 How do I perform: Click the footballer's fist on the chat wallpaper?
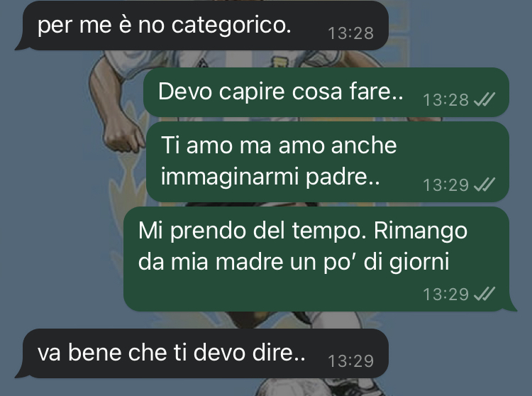(x=123, y=136)
